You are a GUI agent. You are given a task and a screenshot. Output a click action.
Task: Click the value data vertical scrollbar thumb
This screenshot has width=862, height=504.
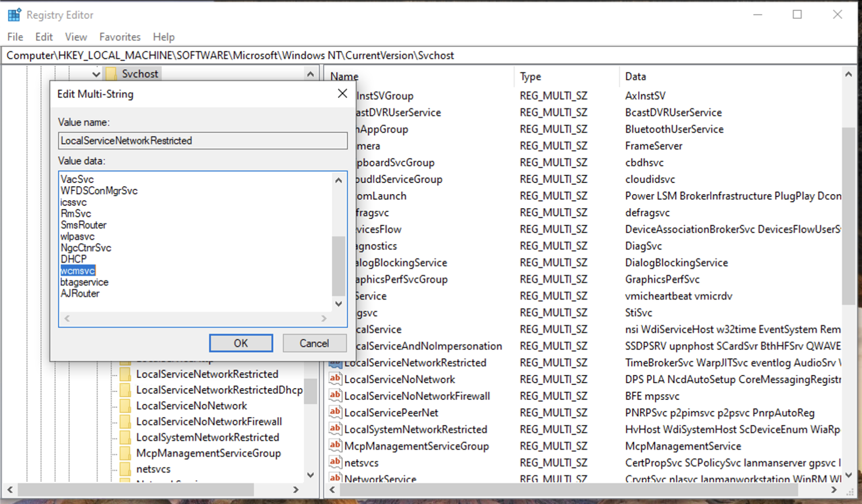point(338,266)
